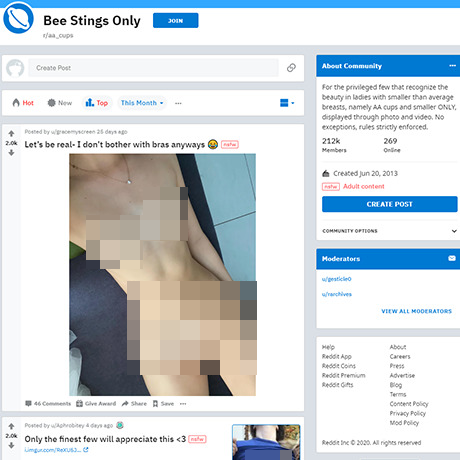460x460 pixels.
Task: Open the first post's more options ellipsis
Action: point(183,404)
